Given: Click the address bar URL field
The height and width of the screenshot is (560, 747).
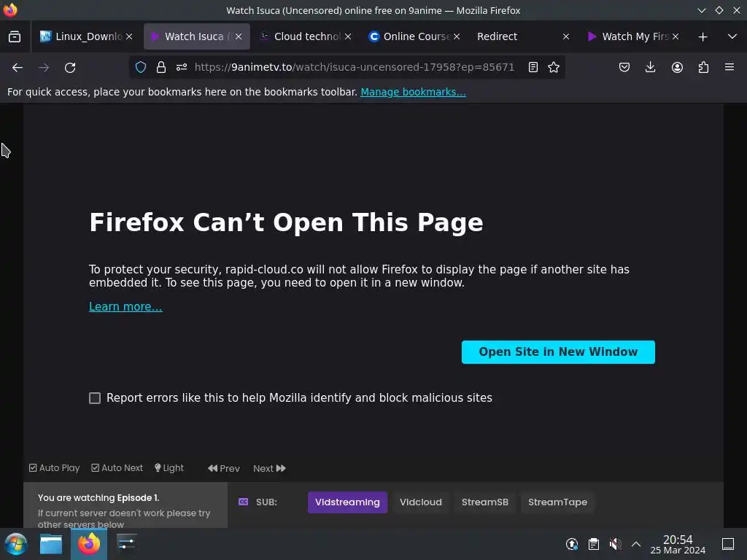Looking at the screenshot, I should pyautogui.click(x=355, y=67).
